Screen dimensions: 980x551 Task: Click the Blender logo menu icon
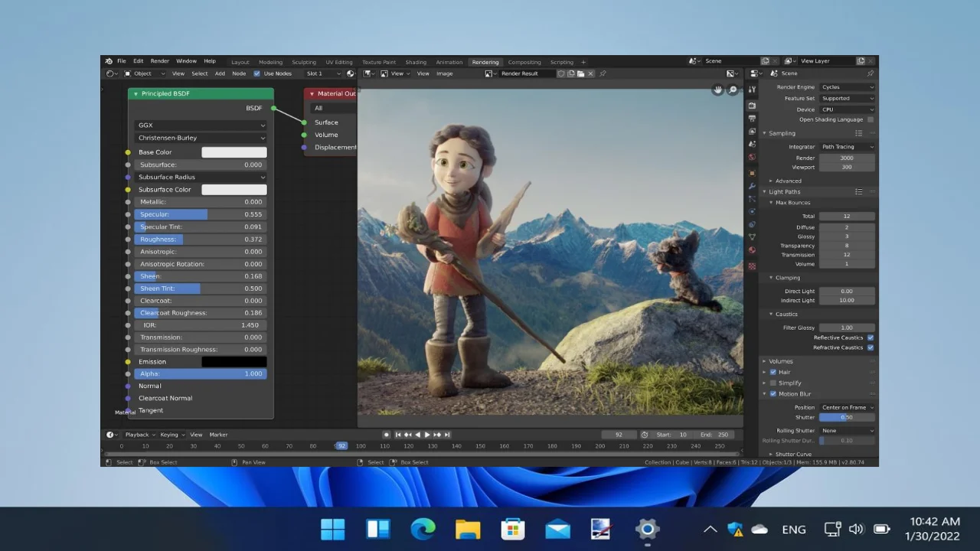pyautogui.click(x=109, y=61)
